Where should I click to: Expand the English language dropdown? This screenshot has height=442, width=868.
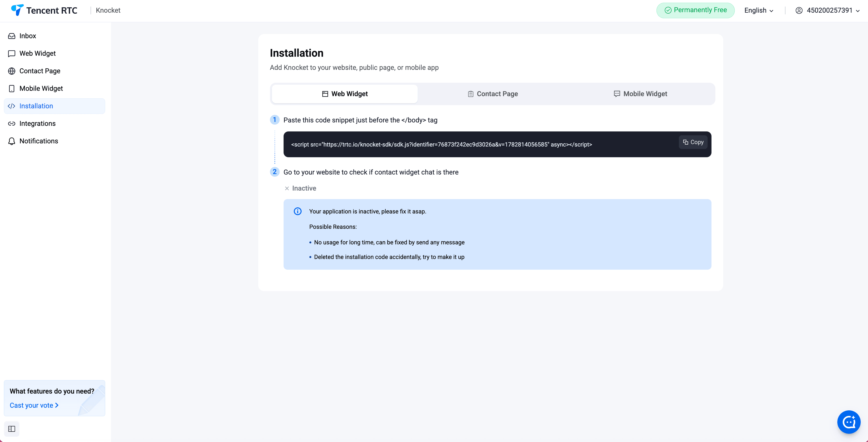(759, 10)
